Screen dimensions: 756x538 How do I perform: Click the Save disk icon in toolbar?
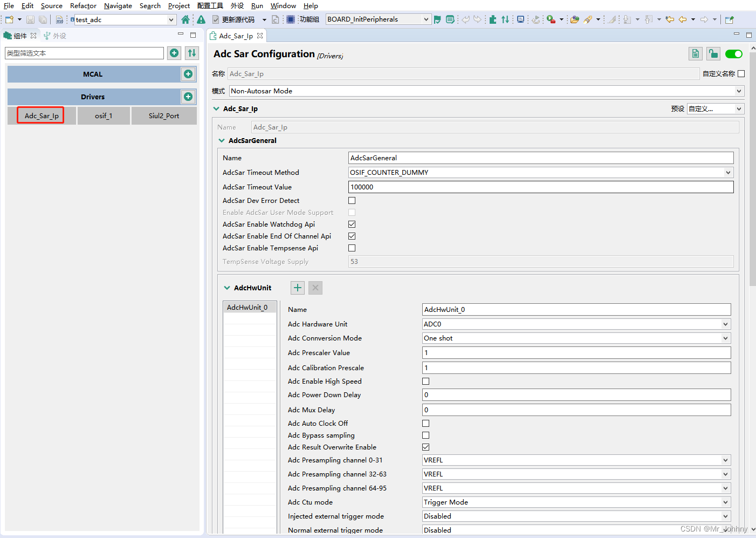coord(30,19)
